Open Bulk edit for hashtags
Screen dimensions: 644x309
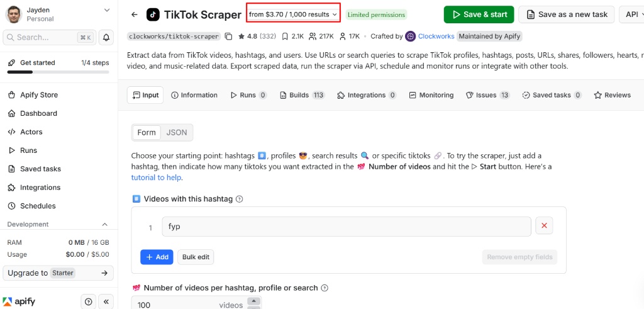196,257
